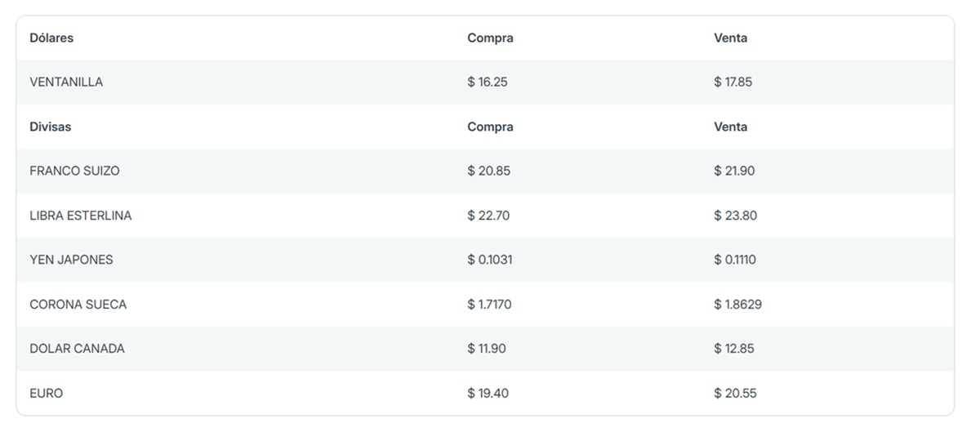Select Libra Esterlina compra value $ 22.70
This screenshot has width=980, height=441.
coord(489,216)
